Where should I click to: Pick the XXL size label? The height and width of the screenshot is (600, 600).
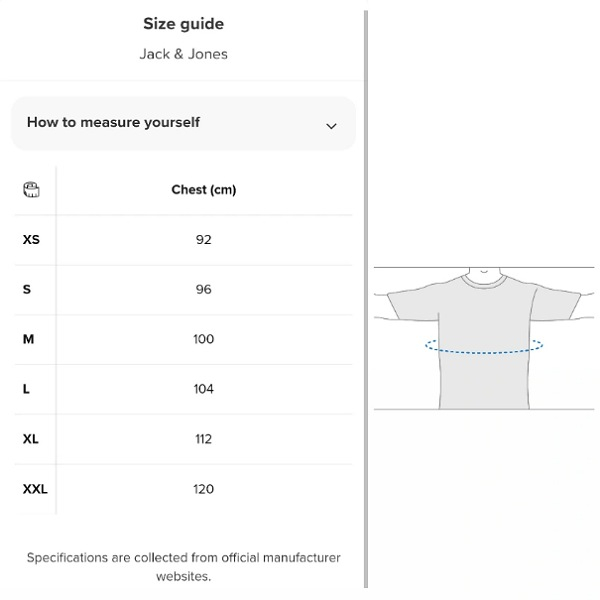point(35,489)
